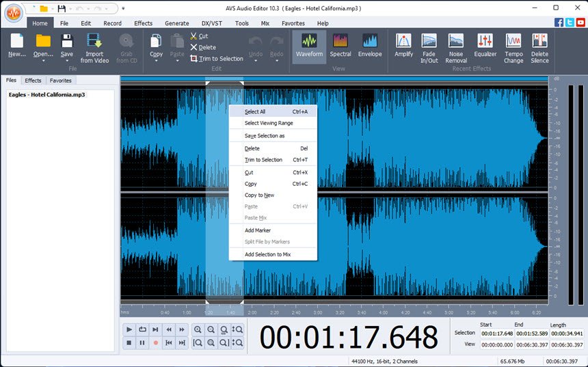This screenshot has height=367, width=588.
Task: Click the Selection Start time field
Action: coord(497,334)
